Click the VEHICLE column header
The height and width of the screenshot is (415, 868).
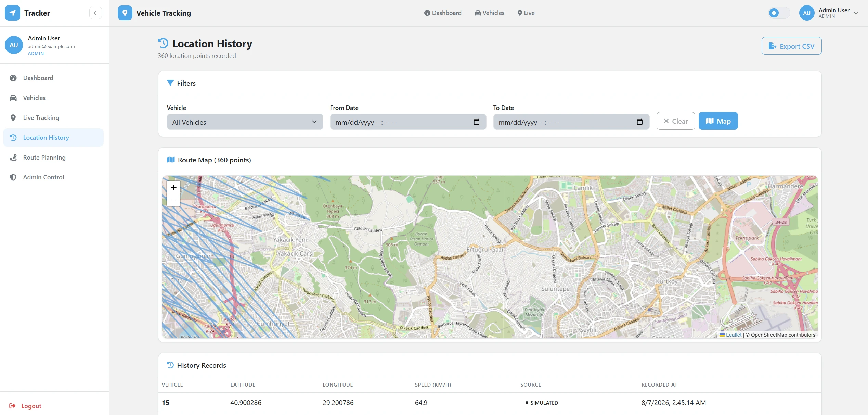(x=172, y=385)
